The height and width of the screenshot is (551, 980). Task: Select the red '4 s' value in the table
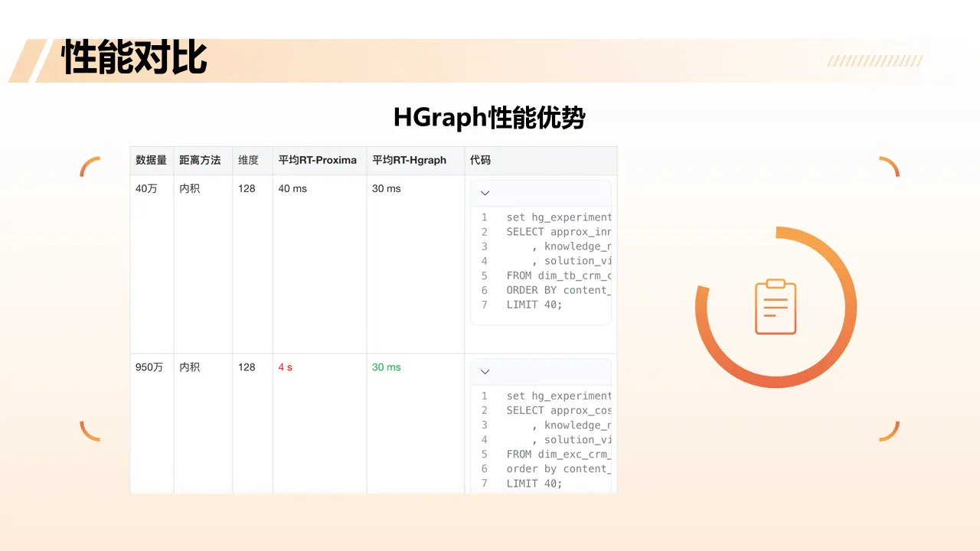click(284, 367)
